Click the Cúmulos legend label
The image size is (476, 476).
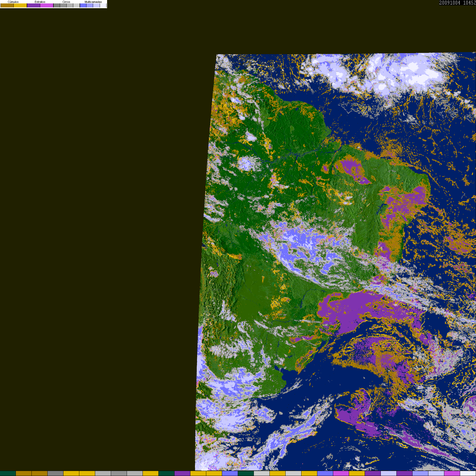[x=13, y=2]
